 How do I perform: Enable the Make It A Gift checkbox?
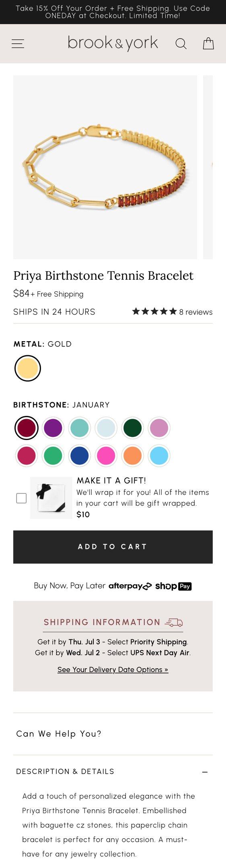21,498
